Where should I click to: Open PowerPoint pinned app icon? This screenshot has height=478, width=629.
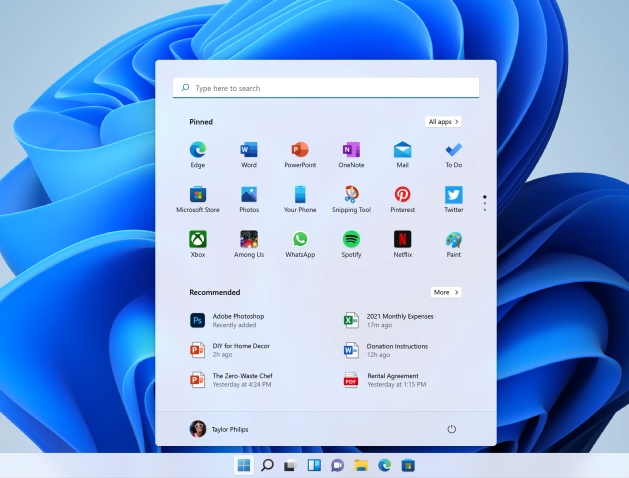point(300,150)
